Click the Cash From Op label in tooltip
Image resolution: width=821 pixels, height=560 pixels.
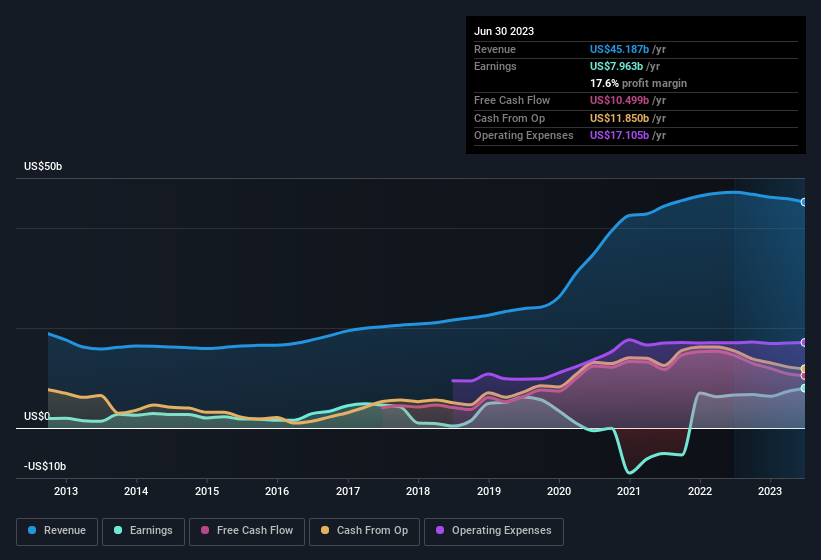[509, 118]
